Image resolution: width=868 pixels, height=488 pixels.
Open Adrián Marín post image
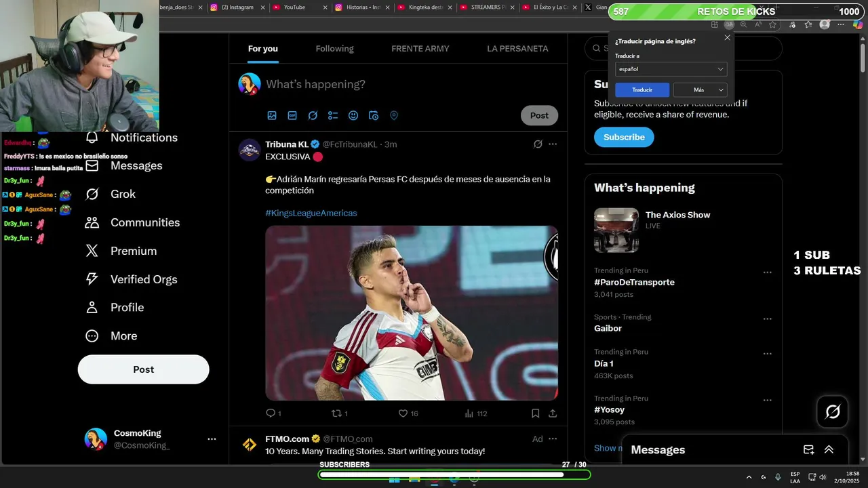(x=412, y=312)
